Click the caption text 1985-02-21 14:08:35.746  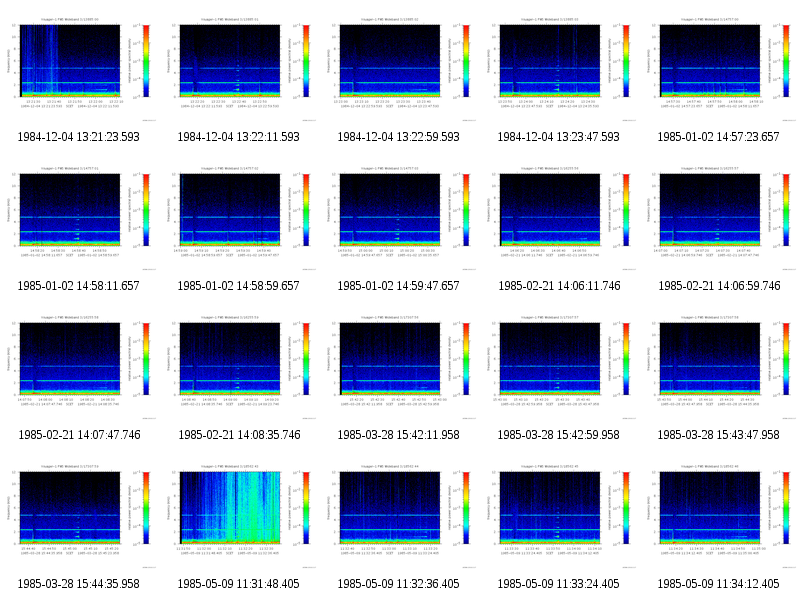point(239,435)
